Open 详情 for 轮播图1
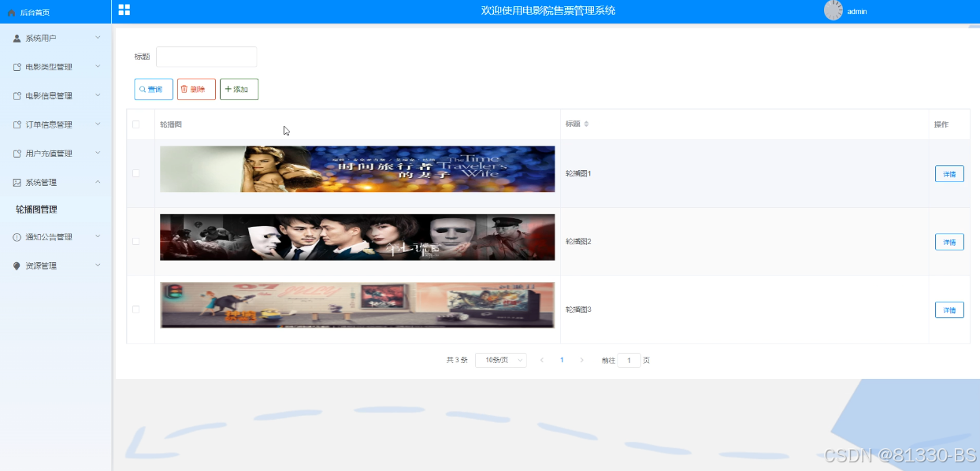 point(949,174)
